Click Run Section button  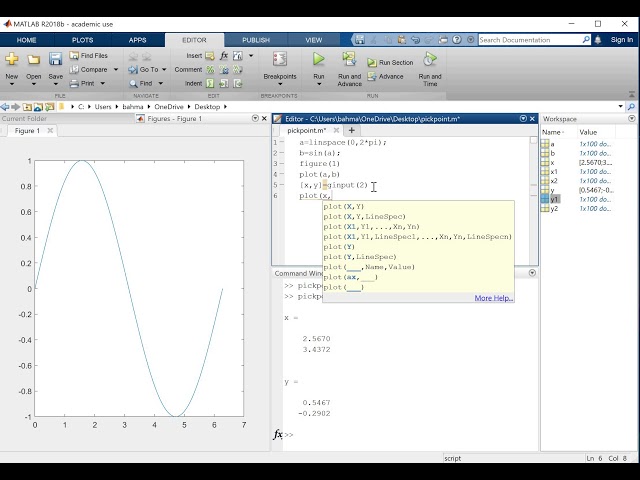point(390,62)
